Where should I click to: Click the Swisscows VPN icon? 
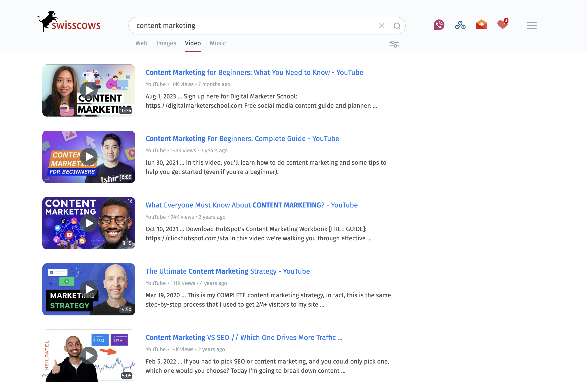click(460, 25)
